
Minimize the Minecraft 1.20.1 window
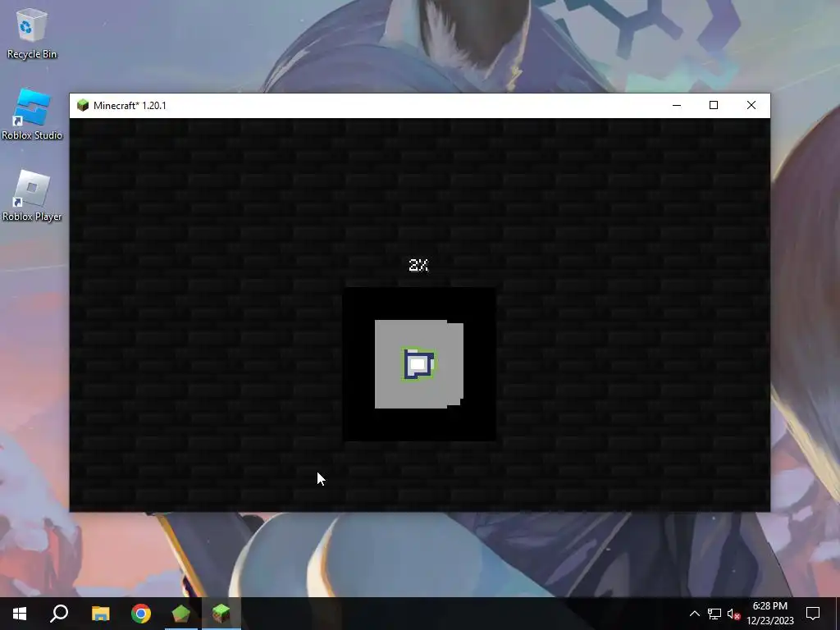[677, 106]
